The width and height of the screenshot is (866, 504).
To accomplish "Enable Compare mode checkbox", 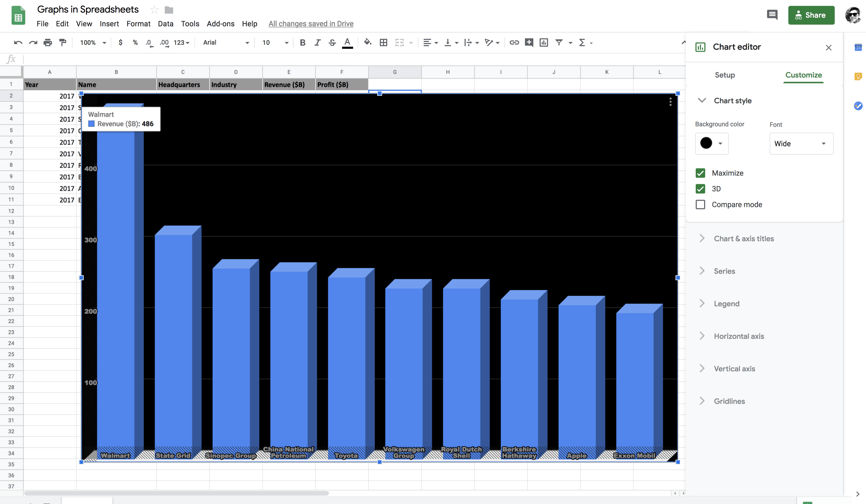I will click(x=700, y=204).
